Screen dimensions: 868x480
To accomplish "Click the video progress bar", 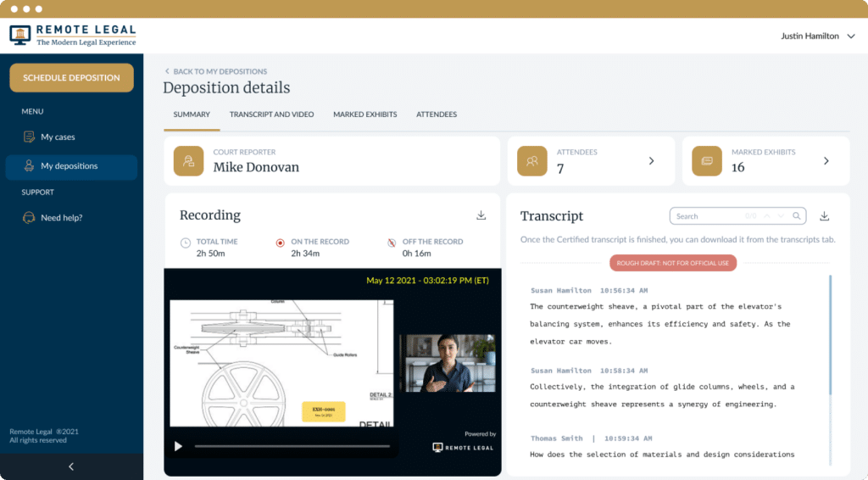I will coord(292,446).
